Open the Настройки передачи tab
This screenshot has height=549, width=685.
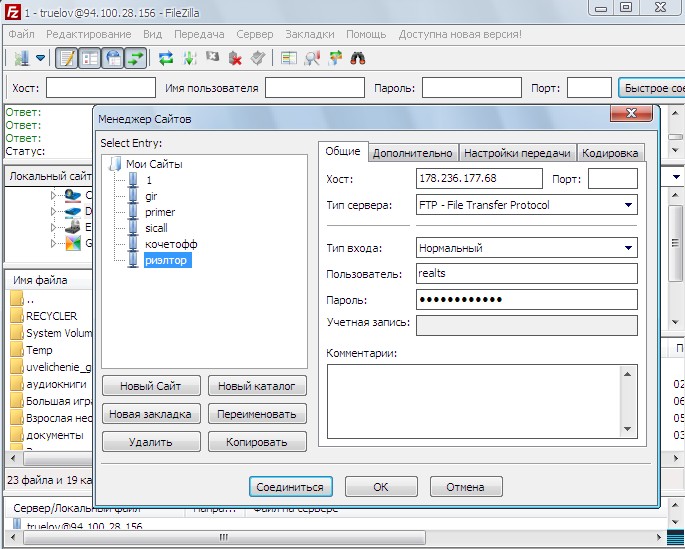point(517,153)
